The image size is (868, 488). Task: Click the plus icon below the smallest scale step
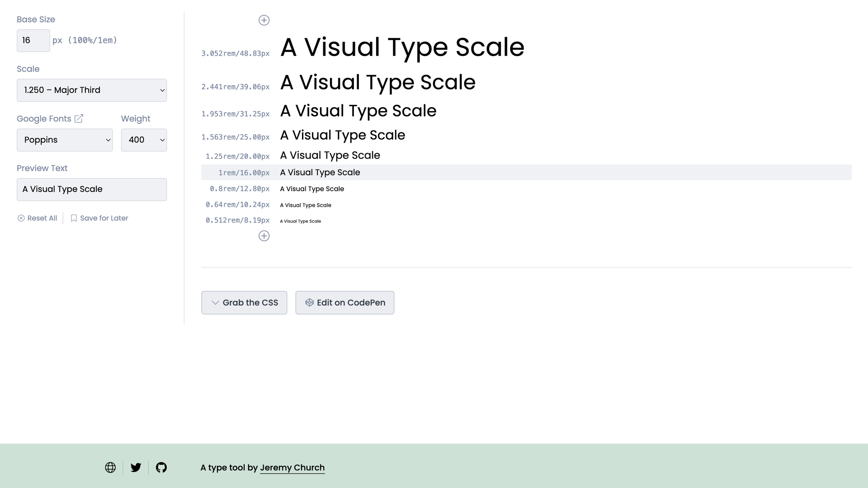tap(264, 235)
